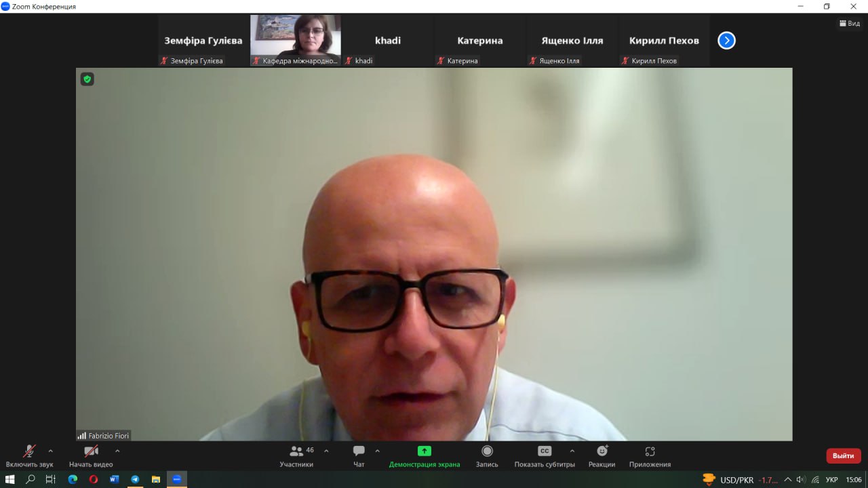The image size is (868, 488).
Task: Open the Чат chat panel
Action: 359,456
